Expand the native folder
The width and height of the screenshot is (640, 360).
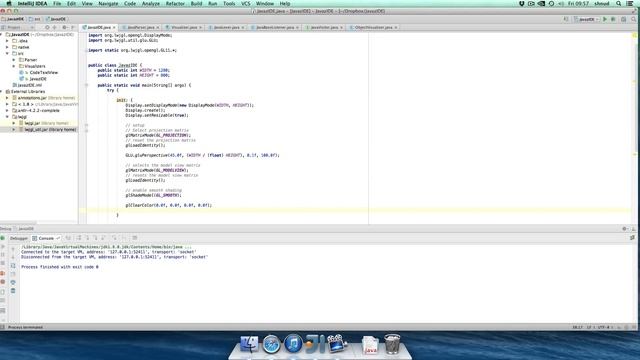(7, 47)
